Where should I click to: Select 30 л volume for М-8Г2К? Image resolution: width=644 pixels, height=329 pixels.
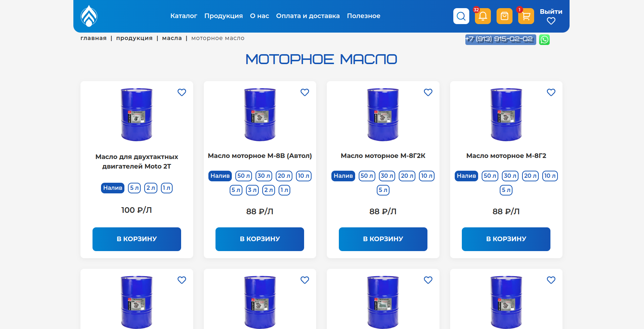pos(387,176)
